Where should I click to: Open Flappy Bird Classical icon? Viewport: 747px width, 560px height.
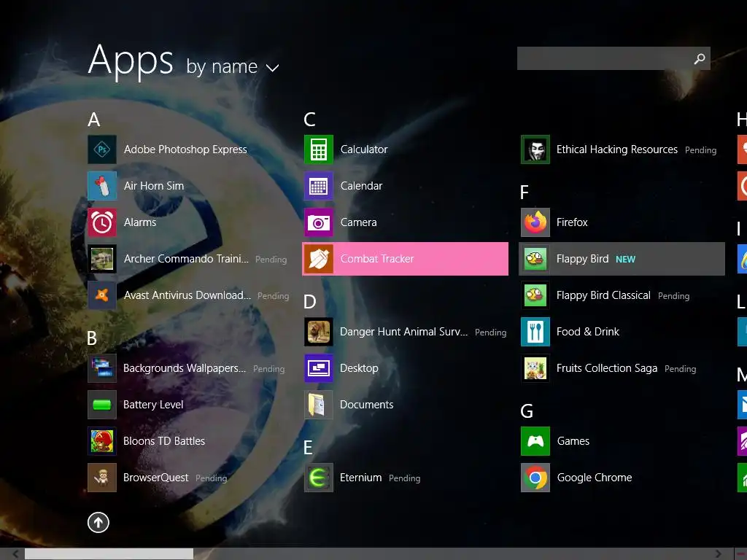coord(535,295)
